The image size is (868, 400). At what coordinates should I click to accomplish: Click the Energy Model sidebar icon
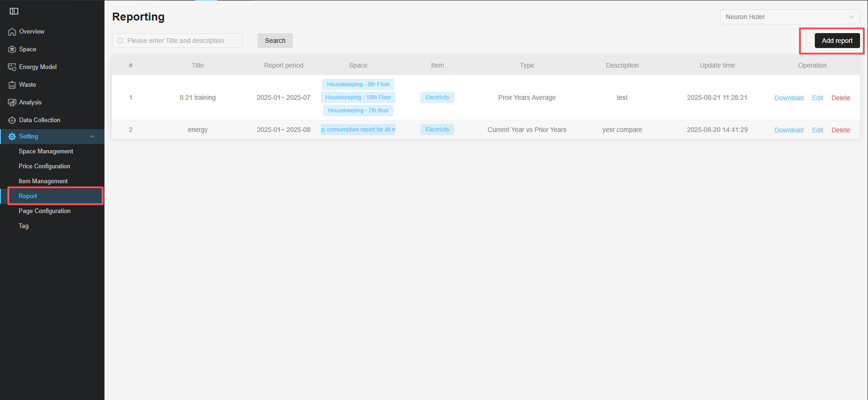pos(12,67)
